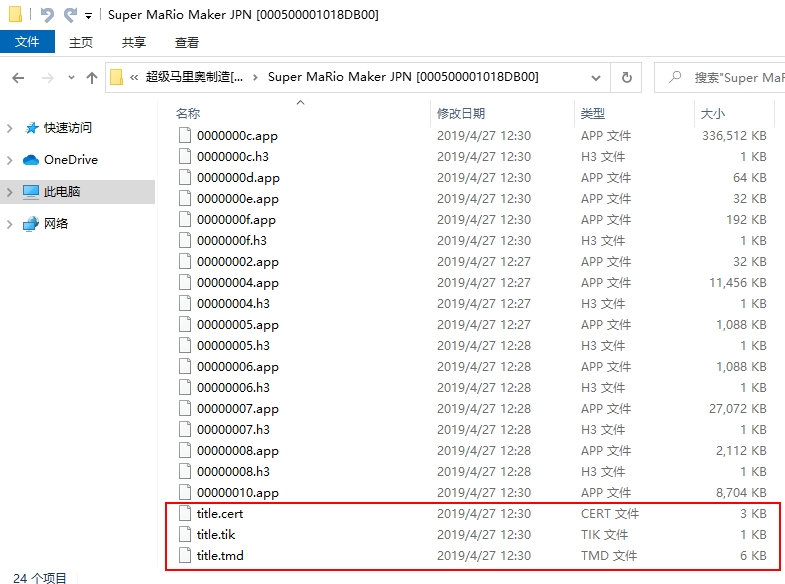The image size is (785, 584).
Task: Click the file icon of 00000004.app
Action: [185, 282]
